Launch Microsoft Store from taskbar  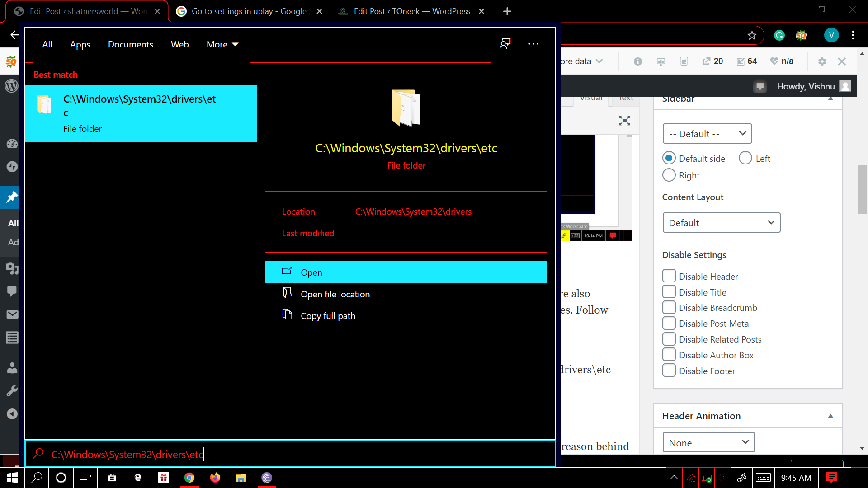tap(112, 478)
